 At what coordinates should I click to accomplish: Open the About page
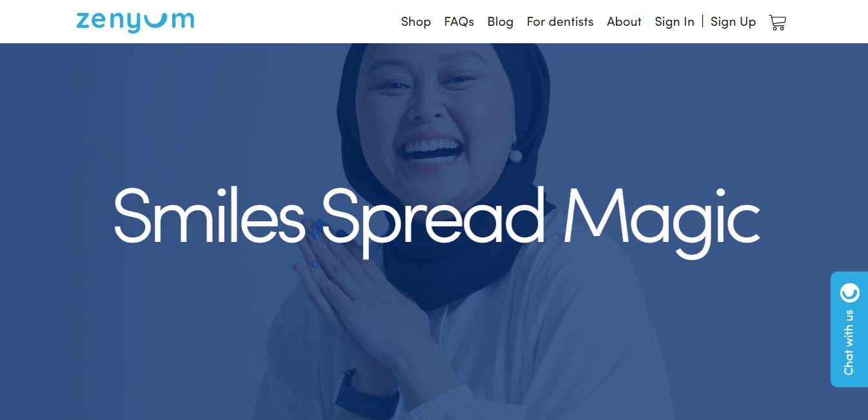coord(624,22)
